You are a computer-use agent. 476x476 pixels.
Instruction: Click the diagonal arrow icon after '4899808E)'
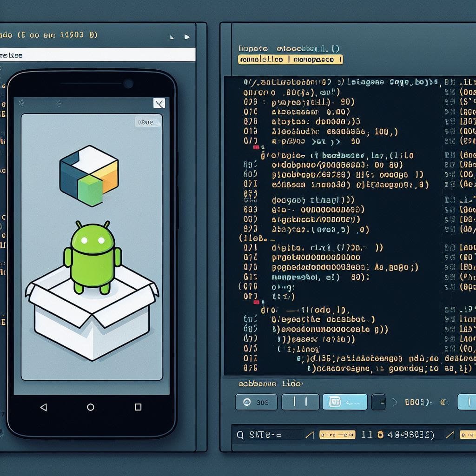point(450,435)
